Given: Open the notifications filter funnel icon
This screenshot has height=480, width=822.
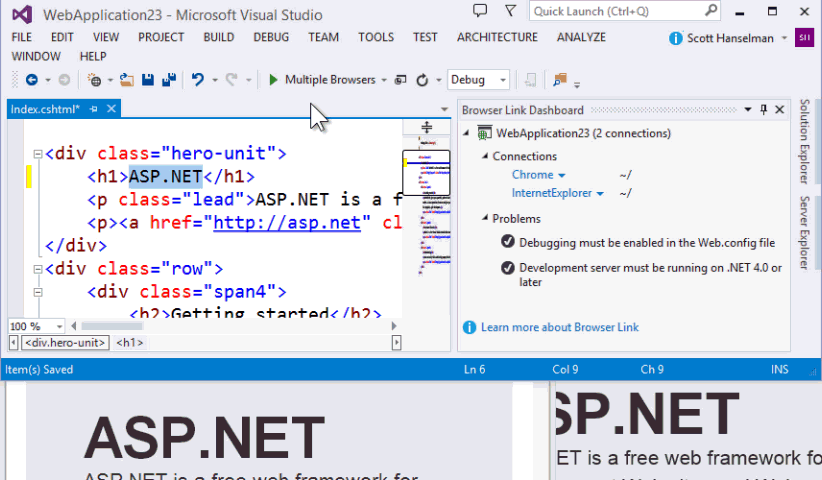Looking at the screenshot, I should pos(510,10).
